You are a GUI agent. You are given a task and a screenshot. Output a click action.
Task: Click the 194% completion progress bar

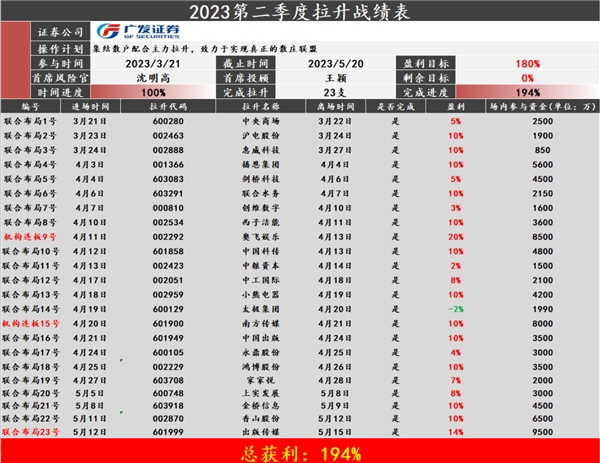pyautogui.click(x=527, y=92)
